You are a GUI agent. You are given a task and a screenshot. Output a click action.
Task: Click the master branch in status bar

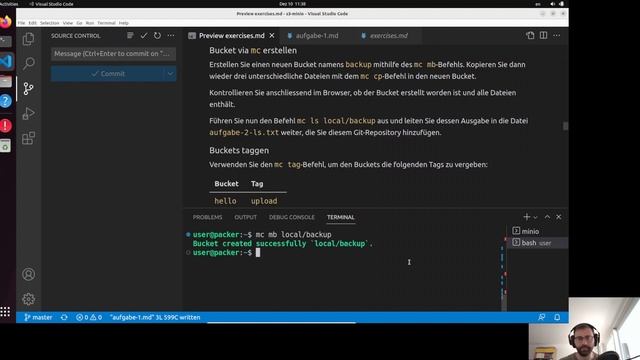coord(38,317)
